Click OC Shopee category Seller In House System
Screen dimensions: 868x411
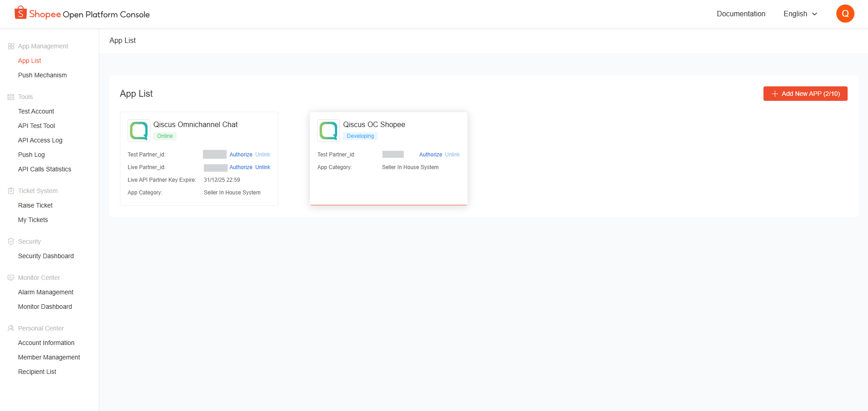[410, 167]
